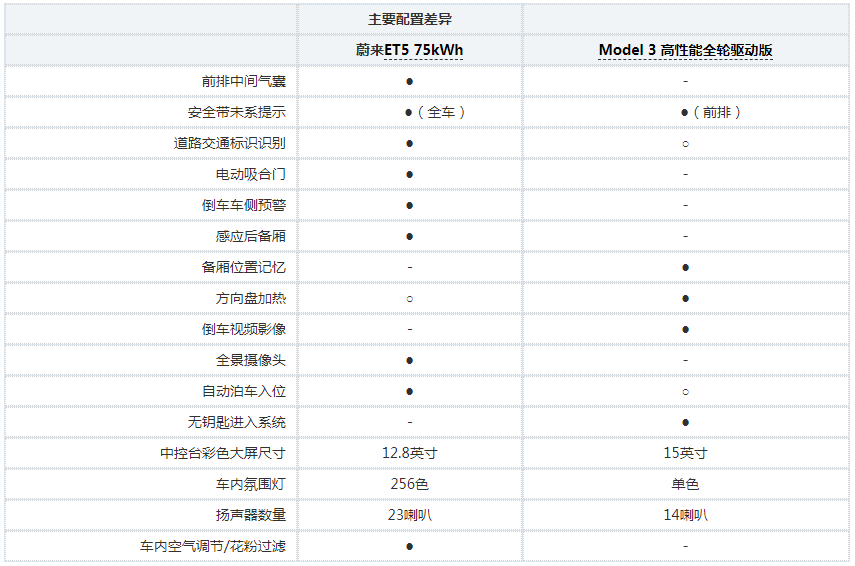Select the 主要配置差异 table title

click(x=410, y=19)
